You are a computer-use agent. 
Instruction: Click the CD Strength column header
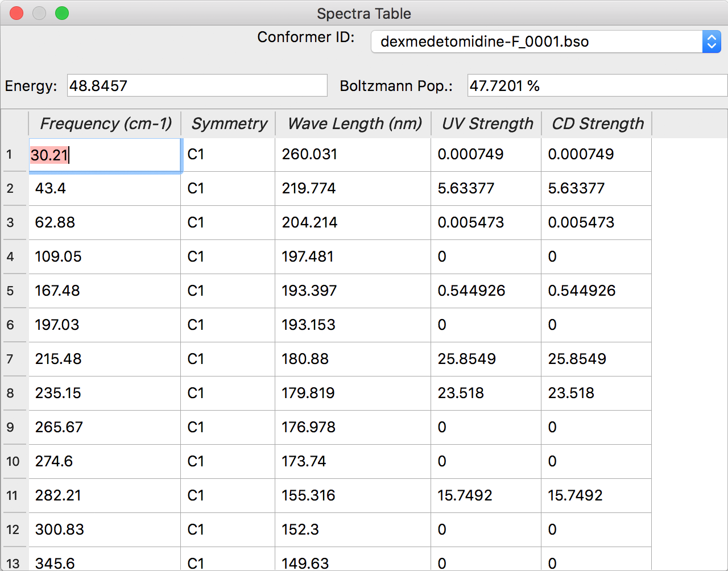click(x=596, y=123)
